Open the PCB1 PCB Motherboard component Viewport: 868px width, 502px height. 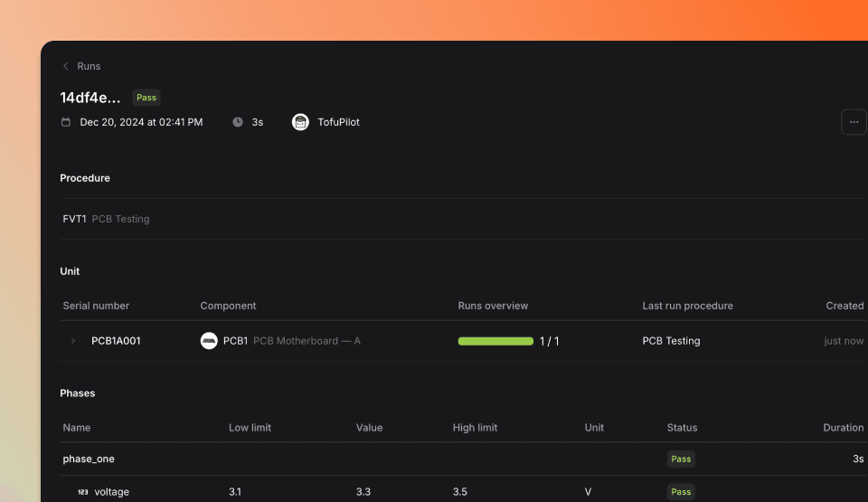pos(292,341)
